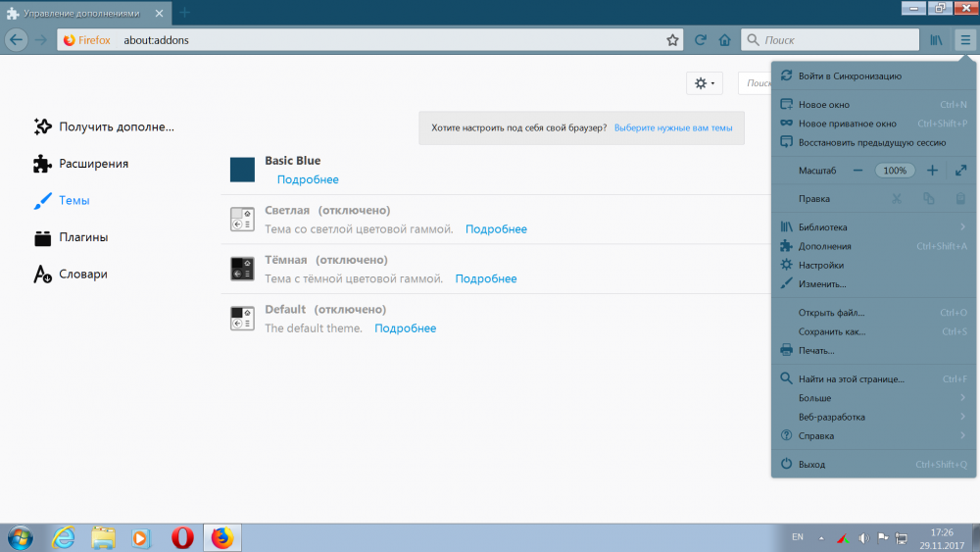Open Настройки from the menu
This screenshot has height=552, width=980.
click(874, 265)
